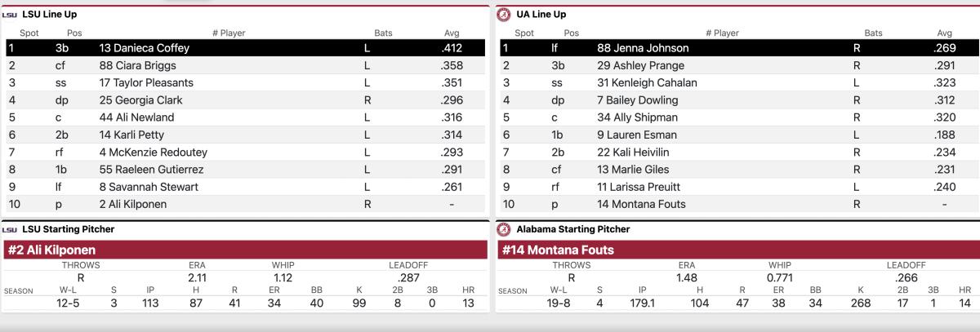Click the #14 Montana Fouts pitcher banner

coord(737,250)
